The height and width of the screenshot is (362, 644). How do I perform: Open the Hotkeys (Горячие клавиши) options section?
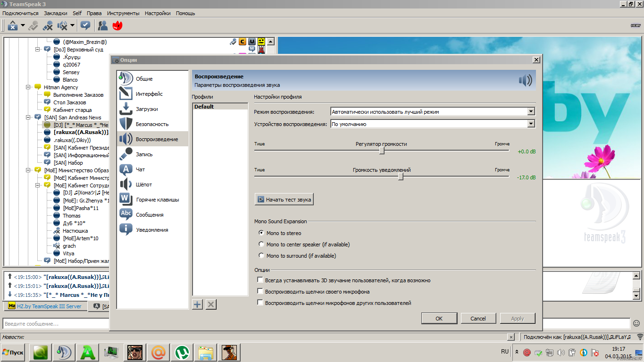pyautogui.click(x=152, y=200)
